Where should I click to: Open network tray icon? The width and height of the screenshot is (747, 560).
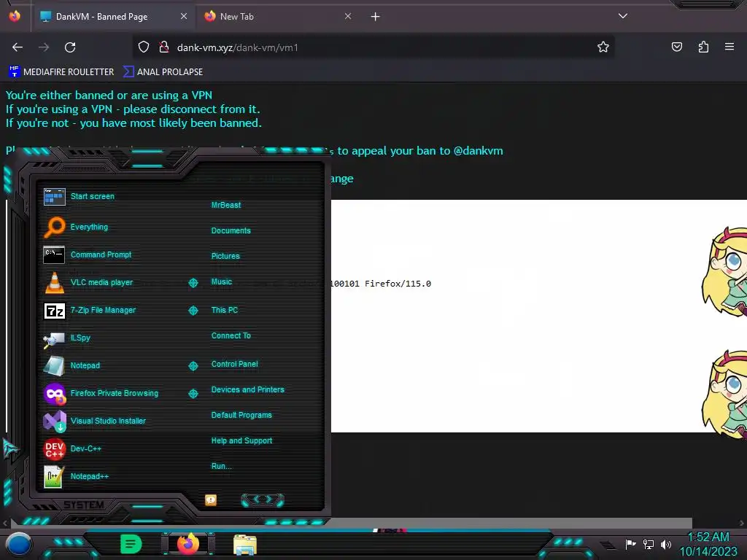pos(649,544)
